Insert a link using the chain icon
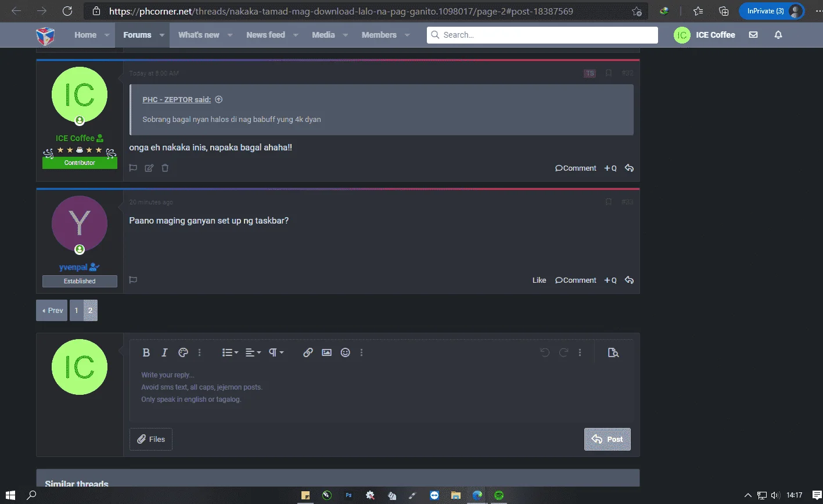This screenshot has width=823, height=504. point(308,352)
